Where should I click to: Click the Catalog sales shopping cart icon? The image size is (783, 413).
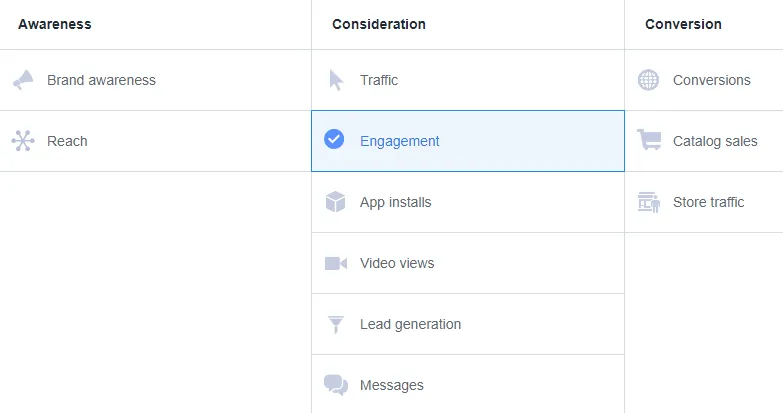click(x=649, y=141)
